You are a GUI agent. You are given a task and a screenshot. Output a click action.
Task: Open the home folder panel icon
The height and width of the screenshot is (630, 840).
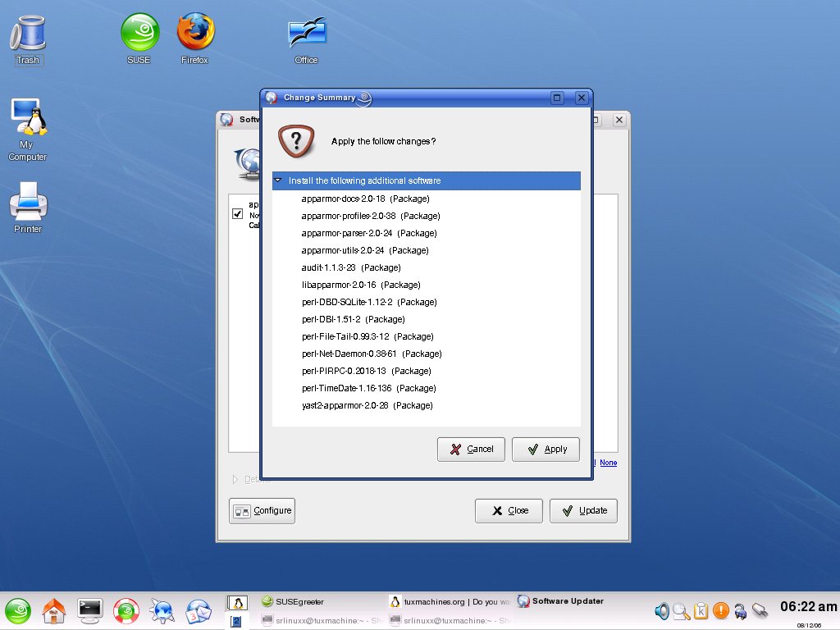coord(53,610)
